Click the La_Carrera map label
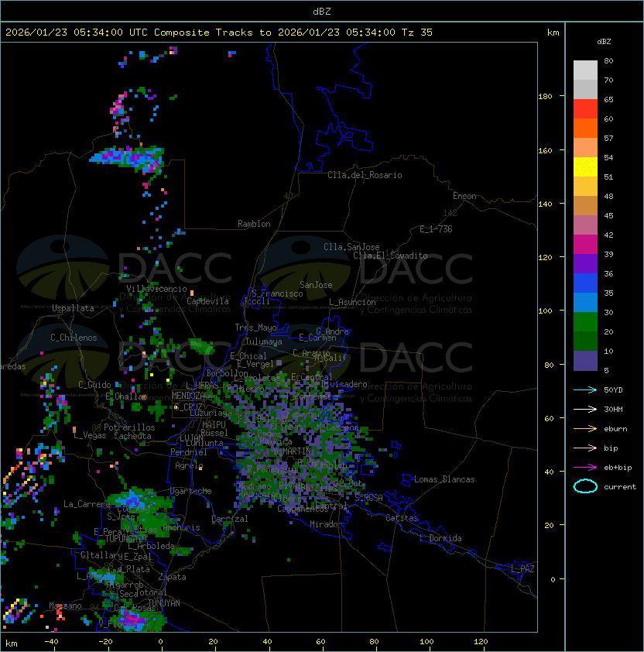Screen dimensions: 644x652 coord(87,504)
